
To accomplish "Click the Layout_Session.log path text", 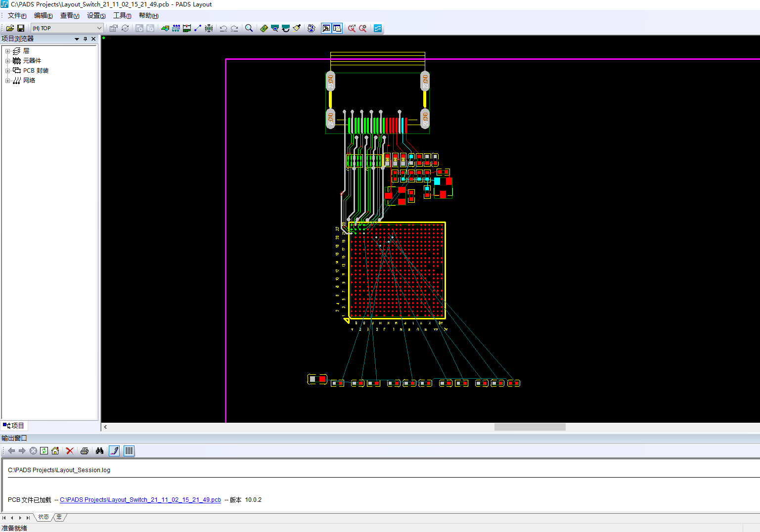I will (x=59, y=470).
